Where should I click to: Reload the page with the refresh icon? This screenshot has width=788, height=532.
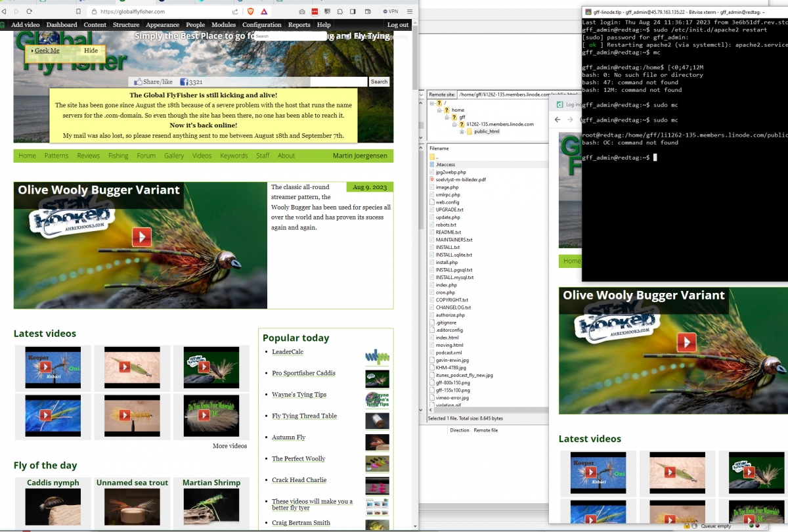click(30, 12)
